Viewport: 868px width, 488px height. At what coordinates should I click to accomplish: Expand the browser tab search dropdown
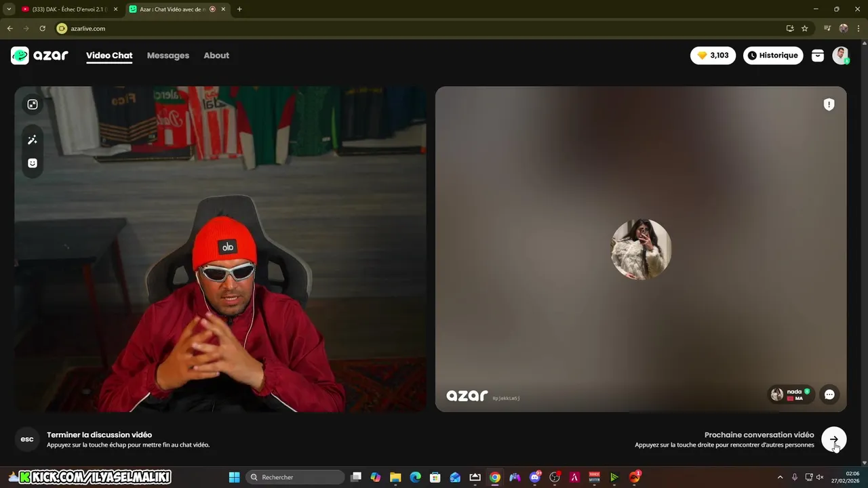[x=9, y=9]
